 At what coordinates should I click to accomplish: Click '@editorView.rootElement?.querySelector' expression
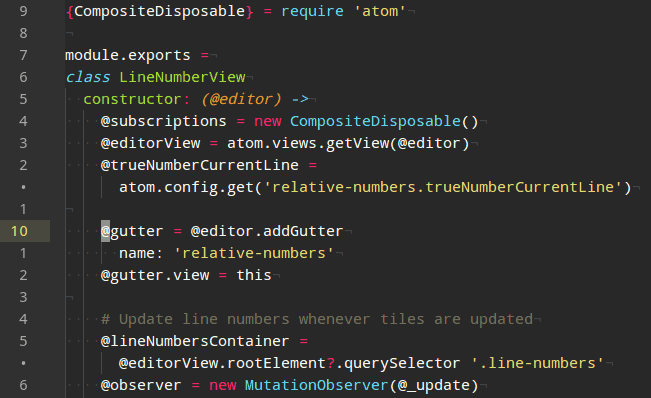tap(289, 363)
